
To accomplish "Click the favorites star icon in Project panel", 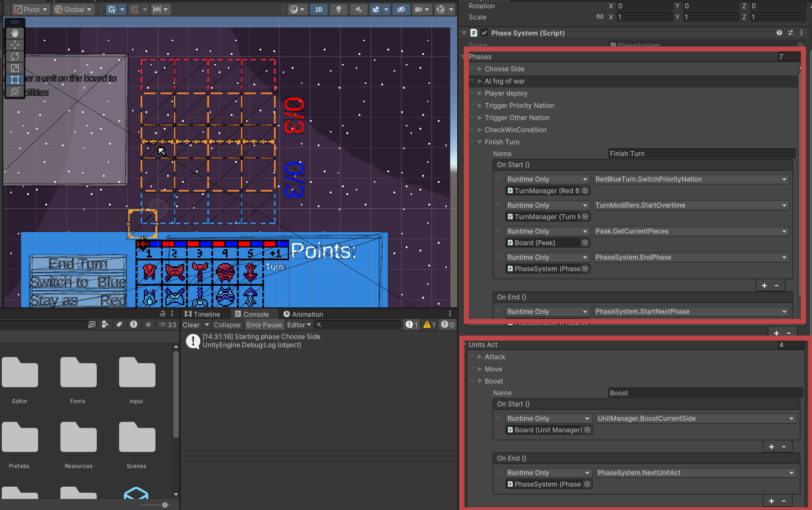I will click(148, 325).
